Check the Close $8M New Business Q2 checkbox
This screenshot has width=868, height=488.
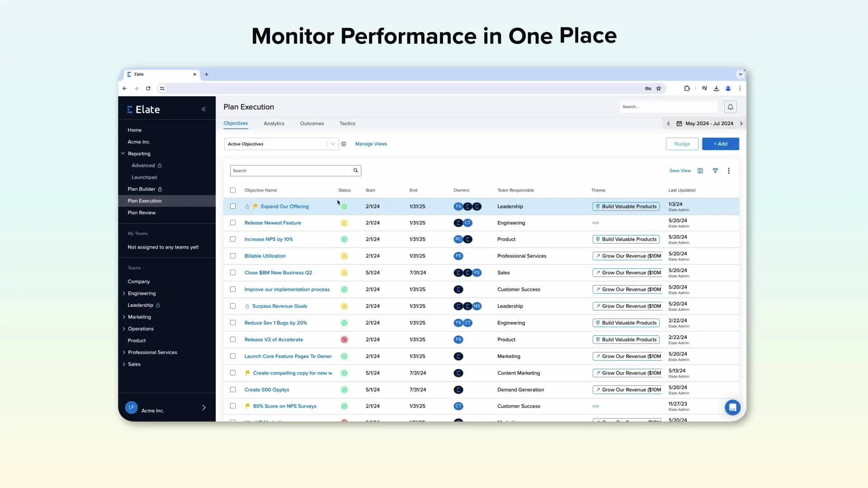click(233, 272)
